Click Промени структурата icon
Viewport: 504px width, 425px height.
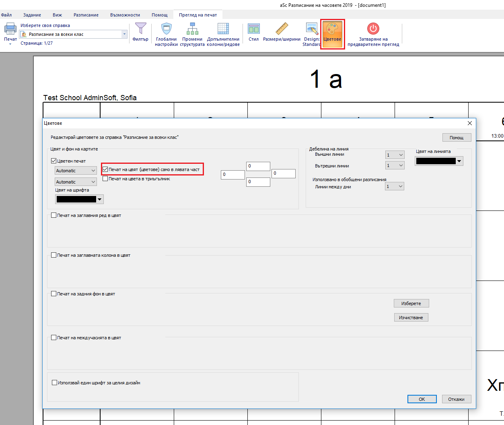(x=192, y=29)
